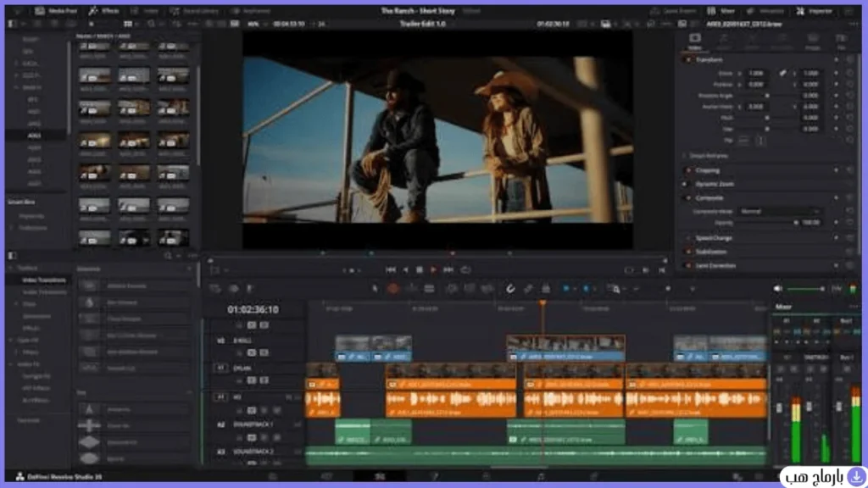Stop viewer playback
Image resolution: width=868 pixels, height=488 pixels.
pos(420,270)
